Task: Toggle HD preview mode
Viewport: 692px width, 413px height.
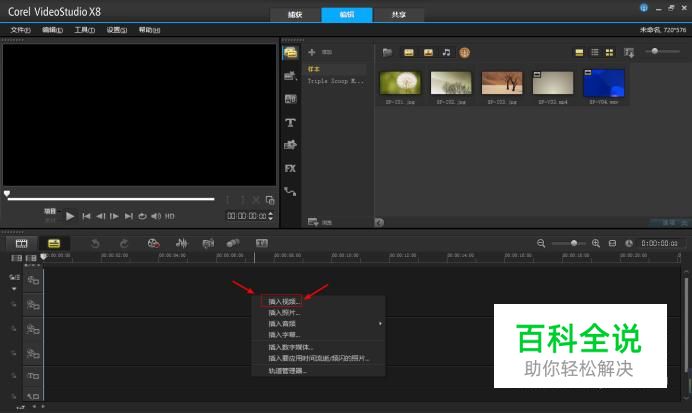Action: pos(169,216)
